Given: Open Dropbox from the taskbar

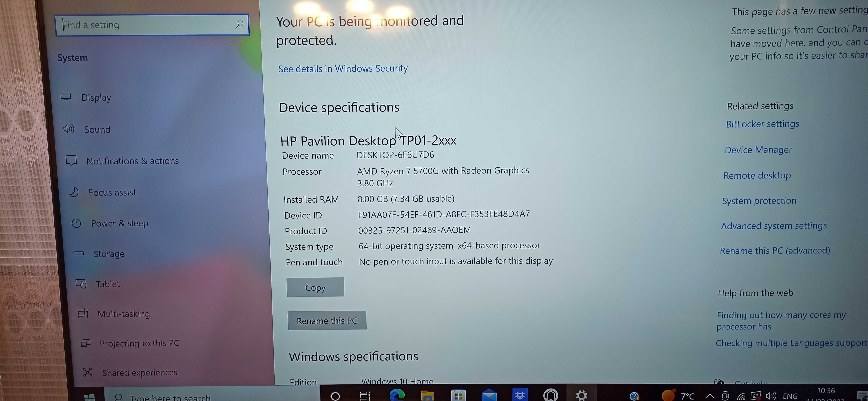Looking at the screenshot, I should point(520,395).
